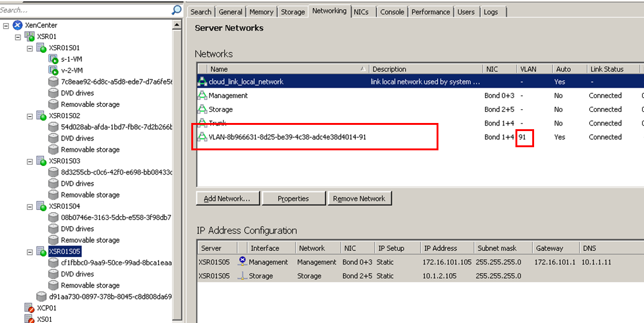Screen dimensions: 644x323
Task: Click the v-2-VM virtual machine icon
Action: (x=53, y=71)
